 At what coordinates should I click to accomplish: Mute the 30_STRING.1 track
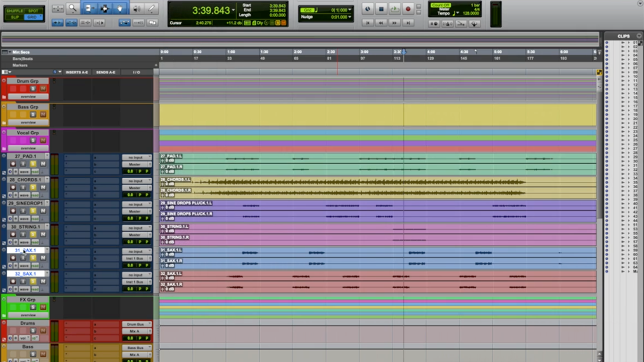[43, 234]
